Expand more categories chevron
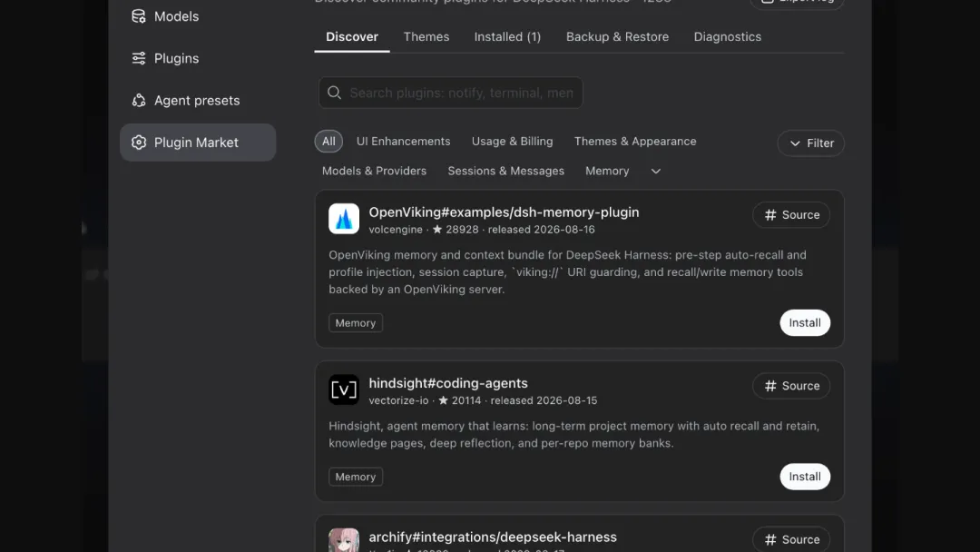Viewport: 980px width, 552px height. click(x=656, y=171)
